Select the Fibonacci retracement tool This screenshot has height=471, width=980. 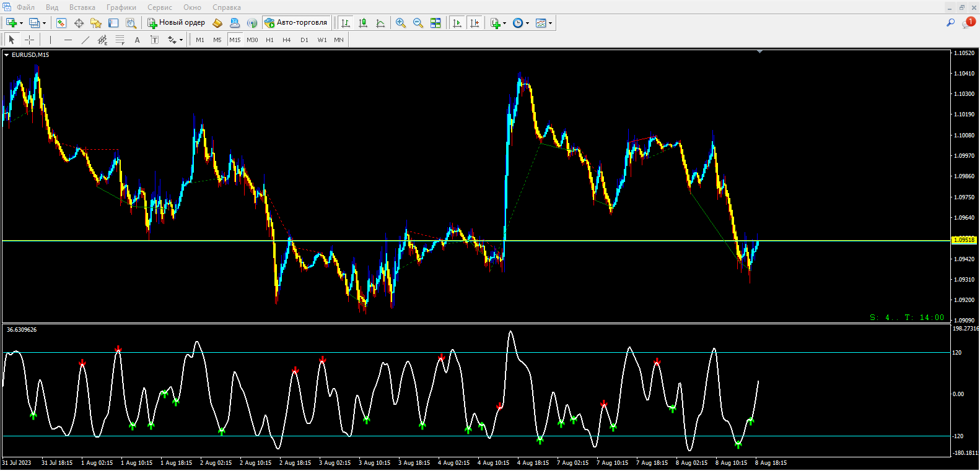120,40
